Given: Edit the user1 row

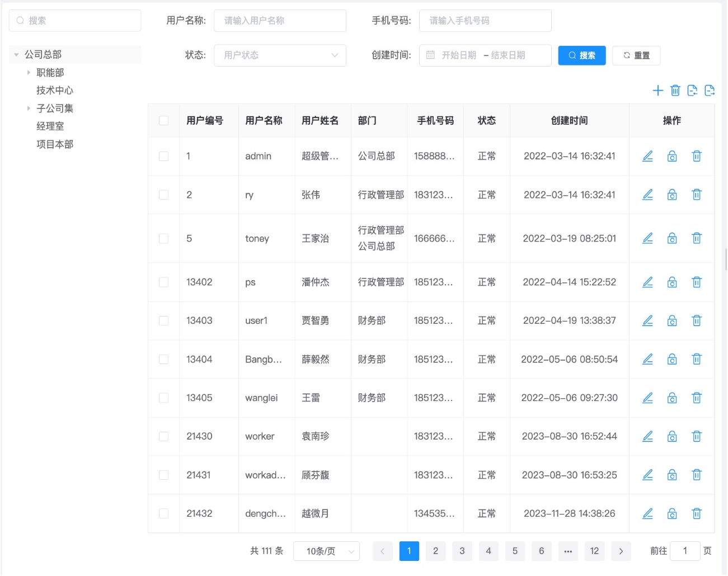Looking at the screenshot, I should click(647, 320).
